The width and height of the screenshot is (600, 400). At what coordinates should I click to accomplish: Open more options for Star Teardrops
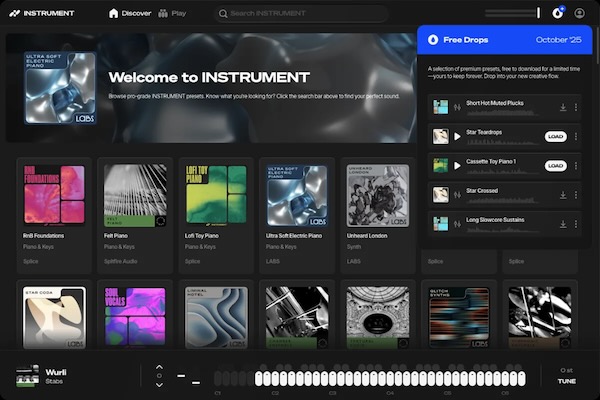pos(576,136)
